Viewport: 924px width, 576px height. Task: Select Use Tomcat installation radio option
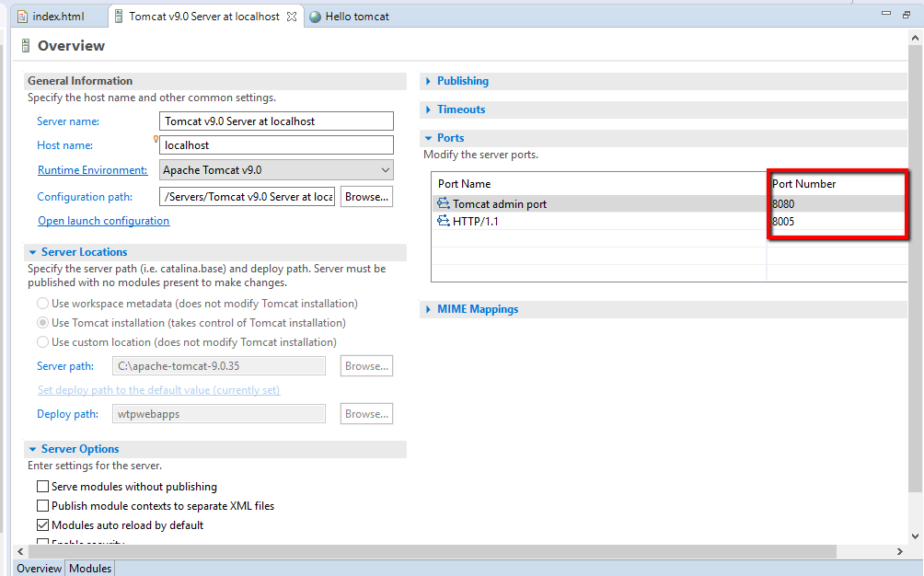click(x=42, y=323)
